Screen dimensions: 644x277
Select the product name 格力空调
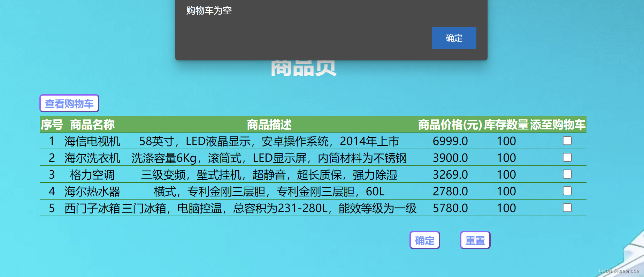[x=92, y=175]
